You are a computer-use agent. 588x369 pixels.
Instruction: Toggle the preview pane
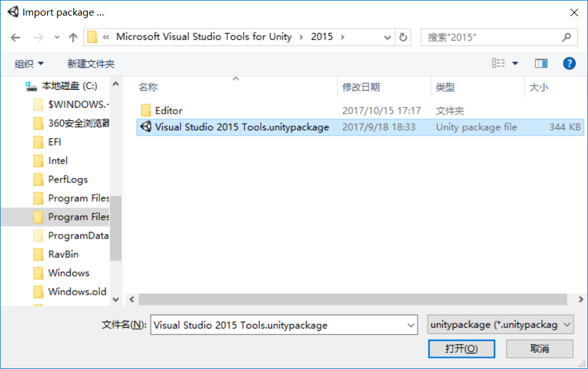point(541,64)
